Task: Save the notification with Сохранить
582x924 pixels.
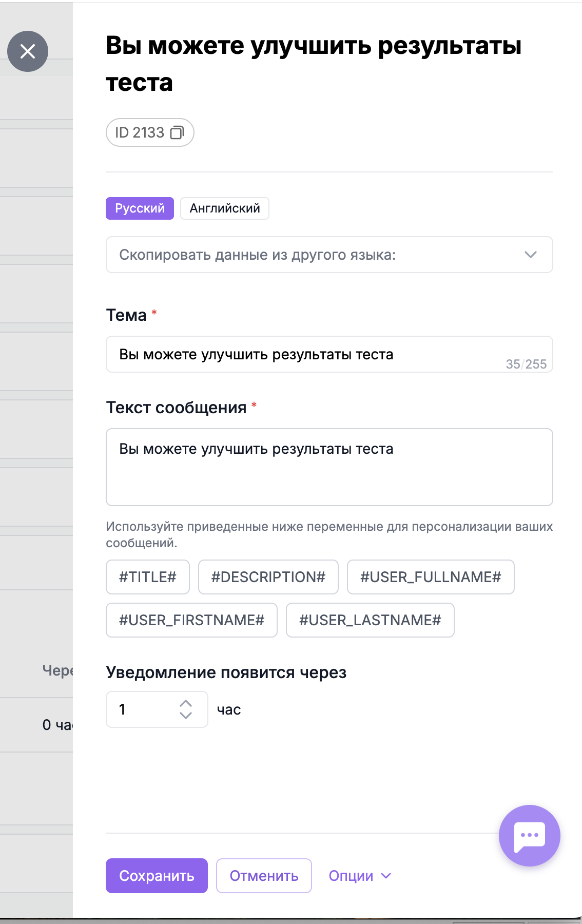Action: (x=157, y=876)
